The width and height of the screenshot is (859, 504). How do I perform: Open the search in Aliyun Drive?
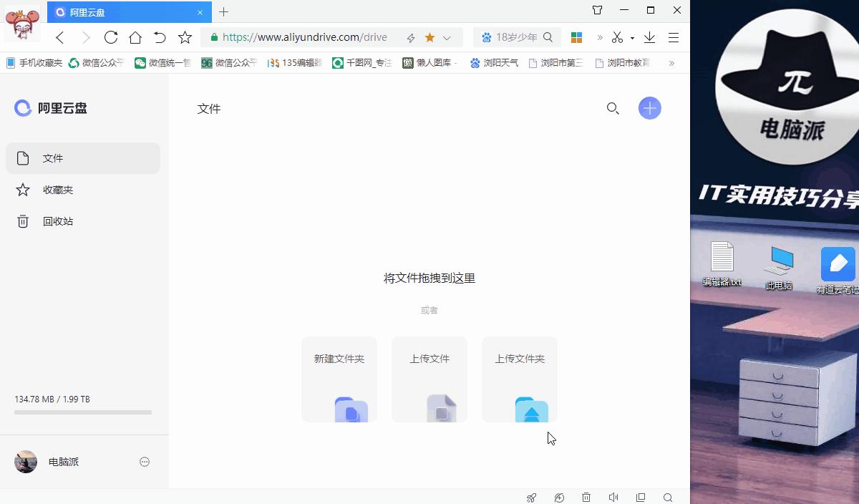(613, 109)
